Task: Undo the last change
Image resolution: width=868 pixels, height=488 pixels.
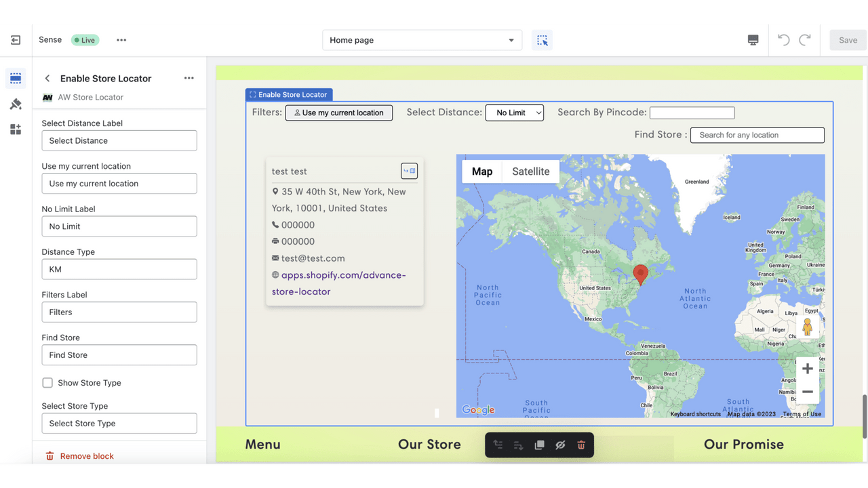Action: click(x=783, y=40)
